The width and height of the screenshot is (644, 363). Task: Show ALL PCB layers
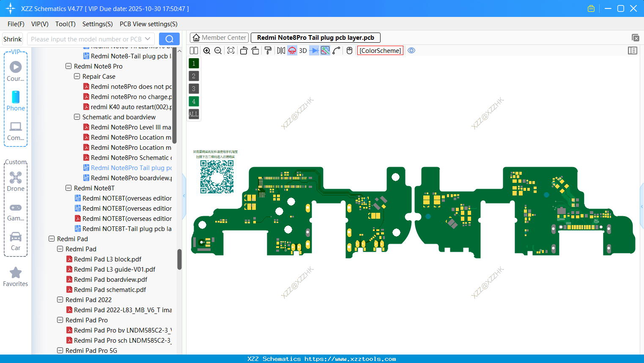tap(194, 114)
